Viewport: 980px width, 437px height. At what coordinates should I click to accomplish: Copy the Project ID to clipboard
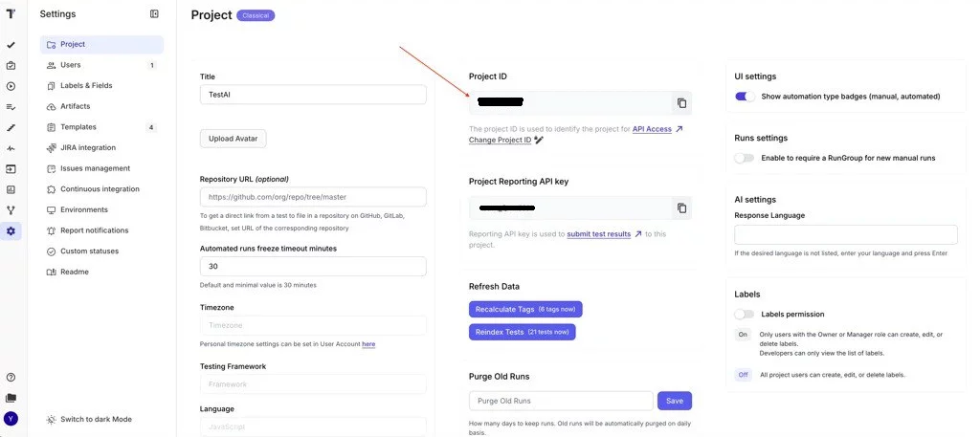tap(681, 103)
